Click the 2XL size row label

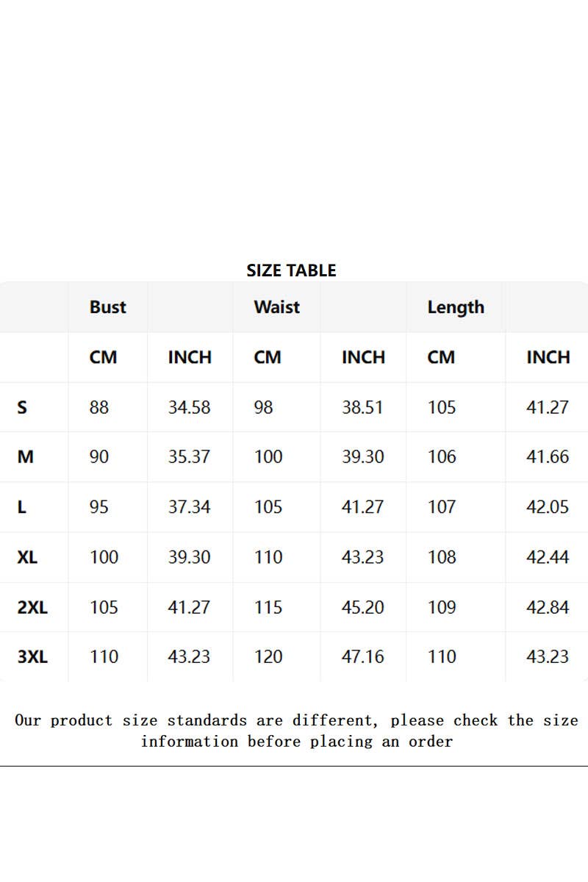(x=32, y=607)
